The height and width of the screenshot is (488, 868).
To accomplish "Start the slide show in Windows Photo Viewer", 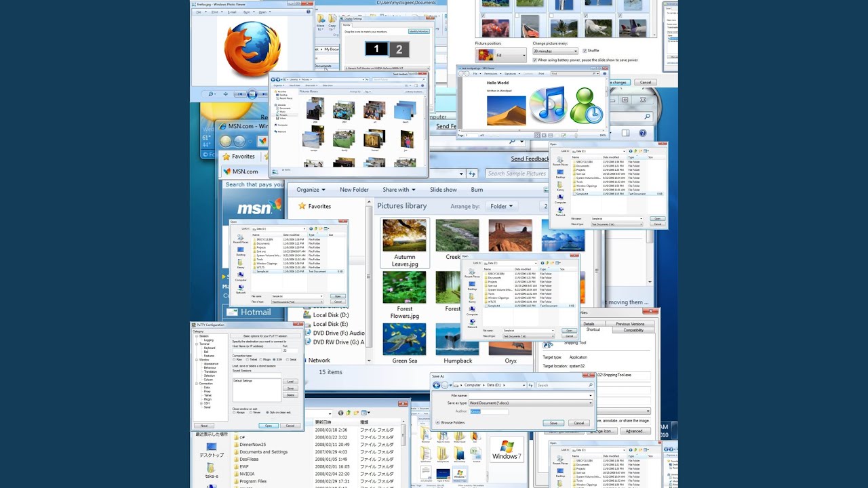I will point(252,94).
